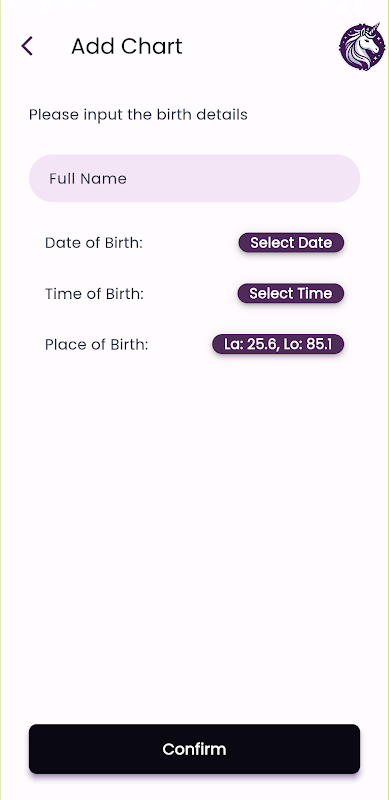Image resolution: width=389 pixels, height=800 pixels.
Task: Choose a birth date with Select Date
Action: coord(291,243)
